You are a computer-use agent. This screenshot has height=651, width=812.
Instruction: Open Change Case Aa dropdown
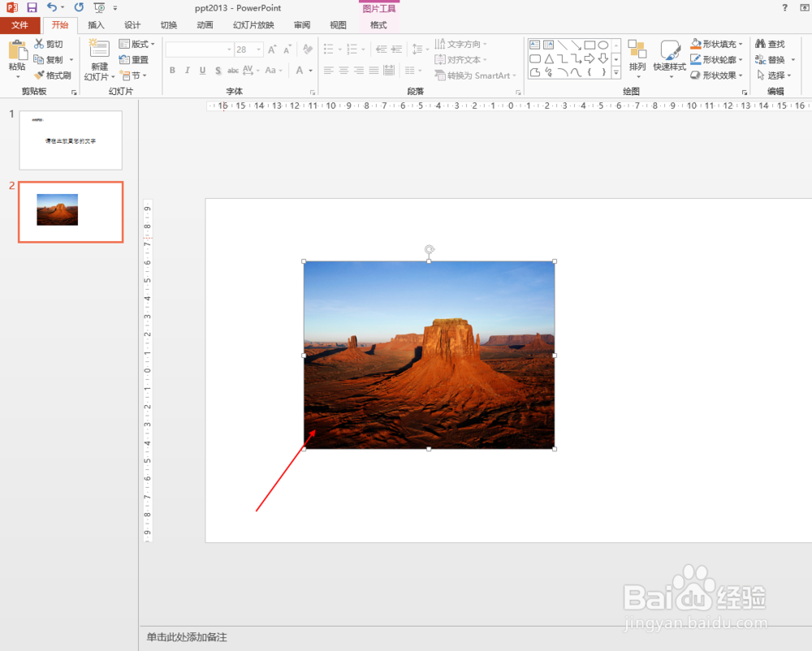click(274, 71)
